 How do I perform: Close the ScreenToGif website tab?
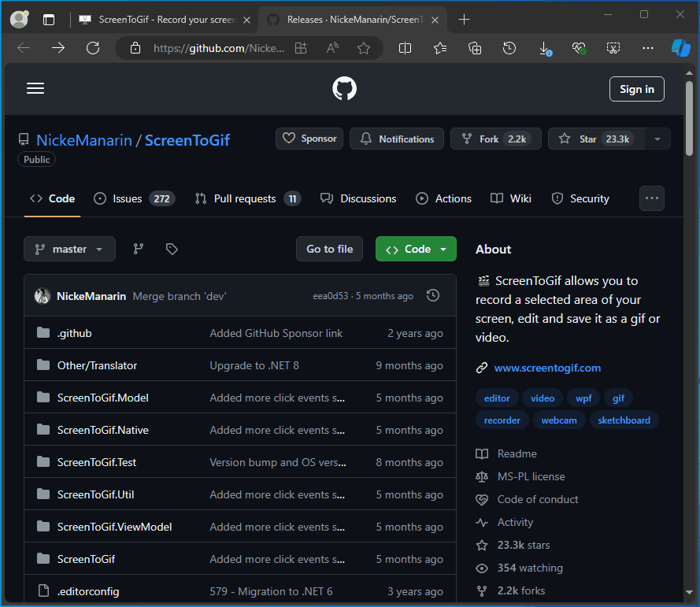[246, 20]
